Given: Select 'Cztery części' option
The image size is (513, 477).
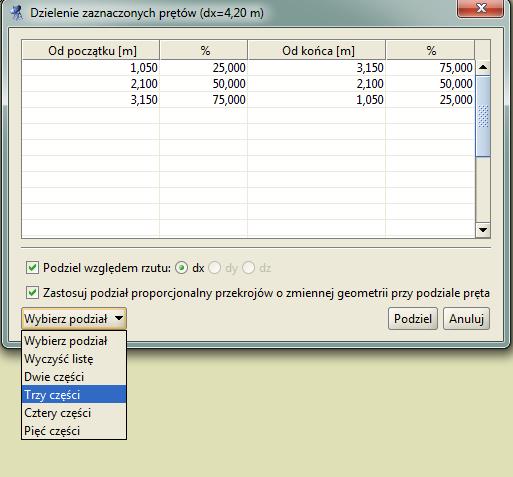Looking at the screenshot, I should point(74,413).
